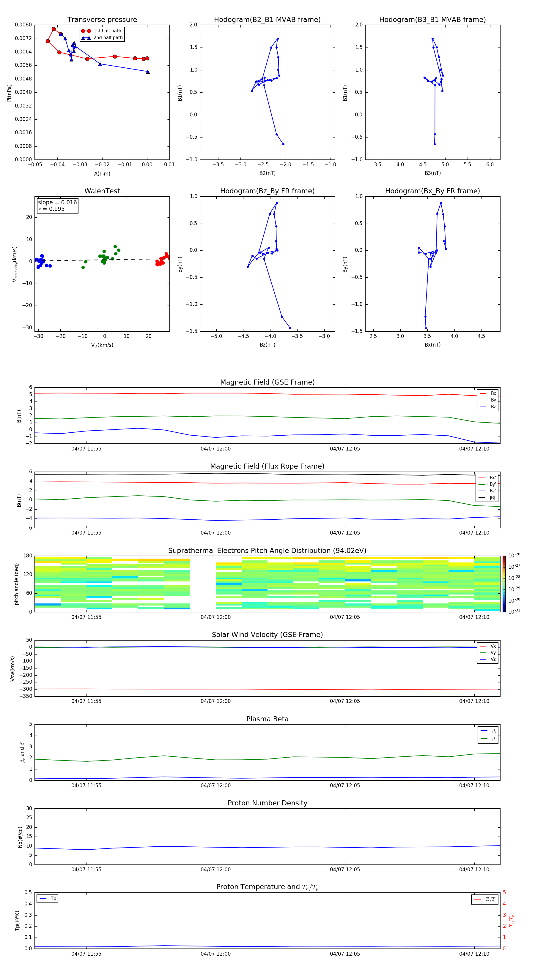
Task: Click the "Bx(nT)" x-axis label
Action: tap(432, 345)
